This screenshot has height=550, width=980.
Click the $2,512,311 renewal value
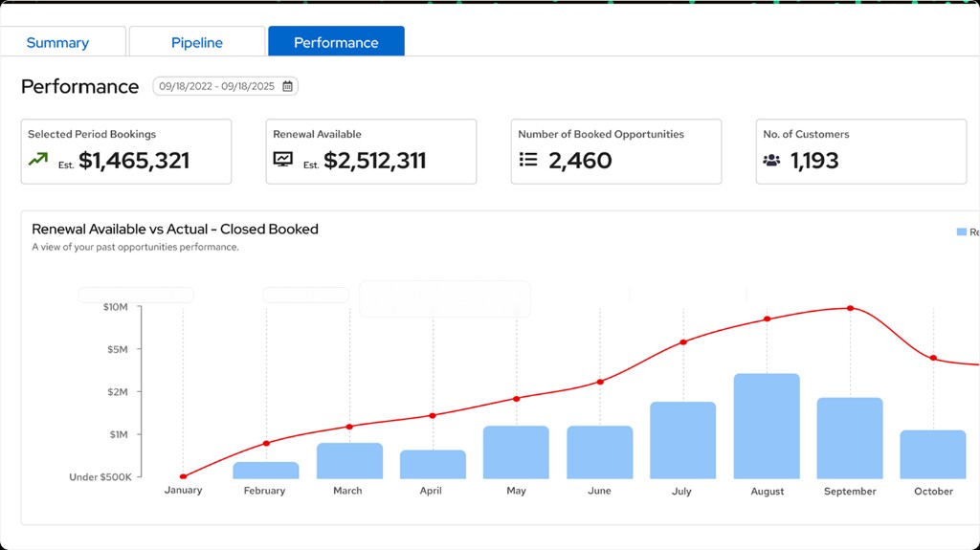pyautogui.click(x=374, y=161)
